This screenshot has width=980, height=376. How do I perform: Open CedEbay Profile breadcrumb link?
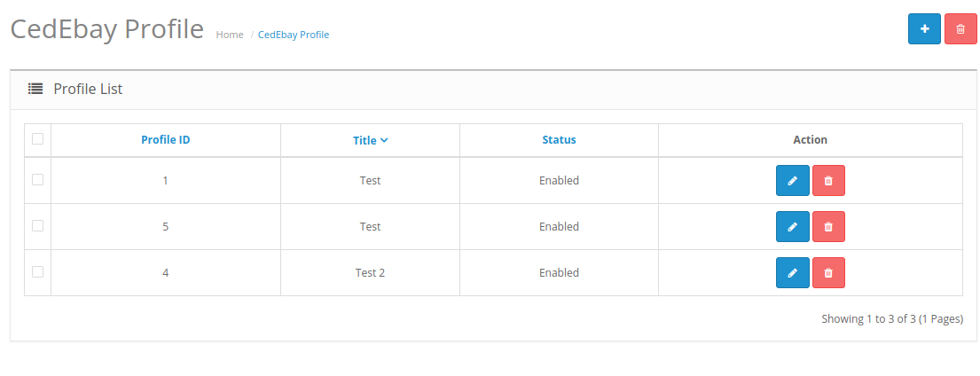[294, 35]
